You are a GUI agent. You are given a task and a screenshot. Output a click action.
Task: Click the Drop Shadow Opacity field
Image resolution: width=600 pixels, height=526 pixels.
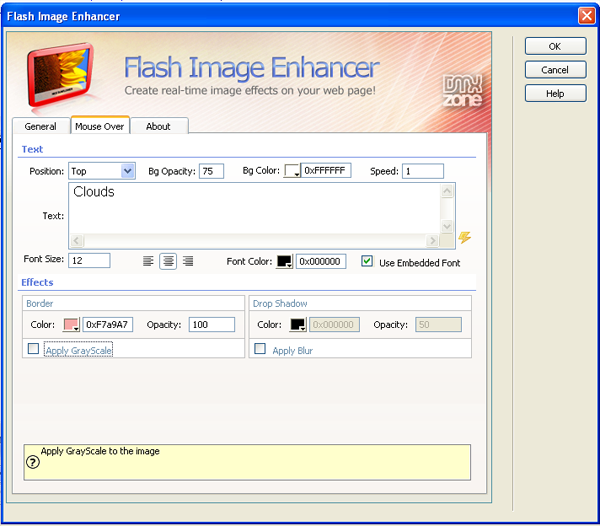tap(439, 325)
